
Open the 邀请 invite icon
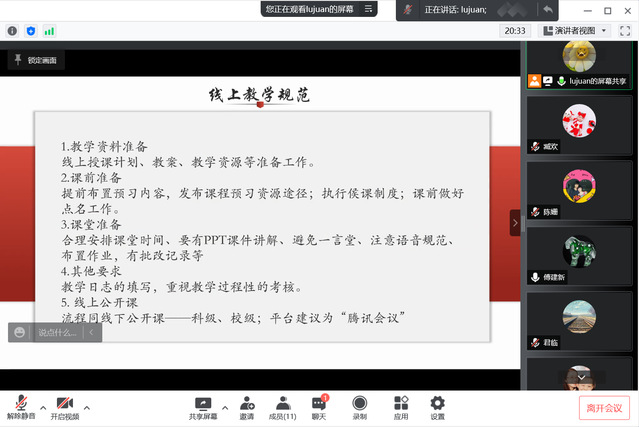[x=246, y=402]
